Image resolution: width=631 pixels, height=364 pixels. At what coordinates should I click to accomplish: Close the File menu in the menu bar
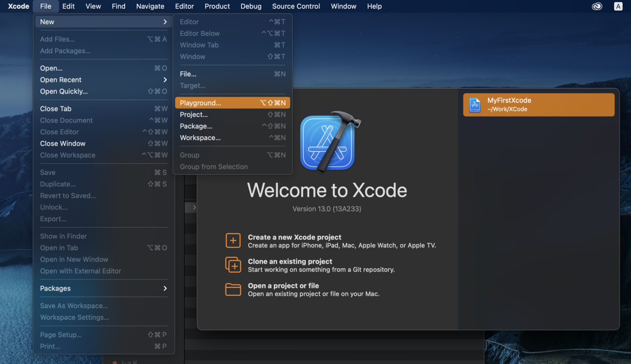coord(46,6)
